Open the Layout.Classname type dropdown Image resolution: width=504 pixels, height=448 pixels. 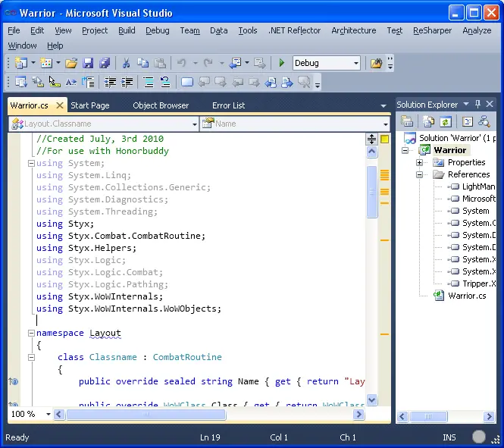click(x=195, y=124)
